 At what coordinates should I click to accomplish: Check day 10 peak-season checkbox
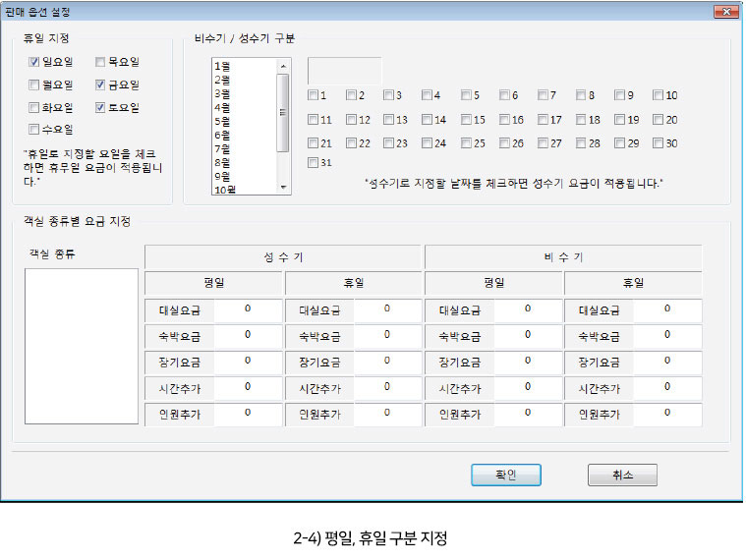coord(658,95)
